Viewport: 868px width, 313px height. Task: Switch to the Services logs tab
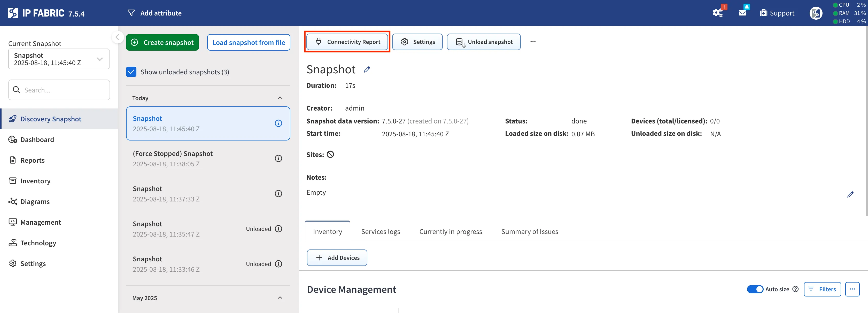pos(381,231)
